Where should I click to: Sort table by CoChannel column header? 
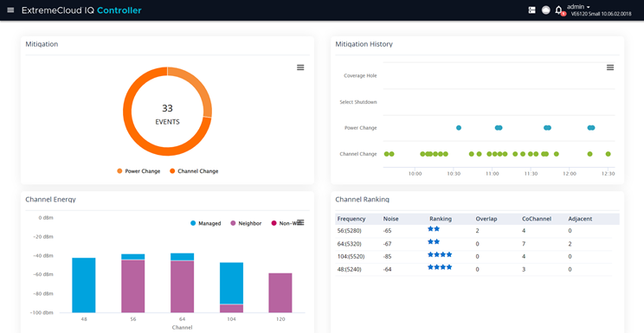[x=537, y=219]
